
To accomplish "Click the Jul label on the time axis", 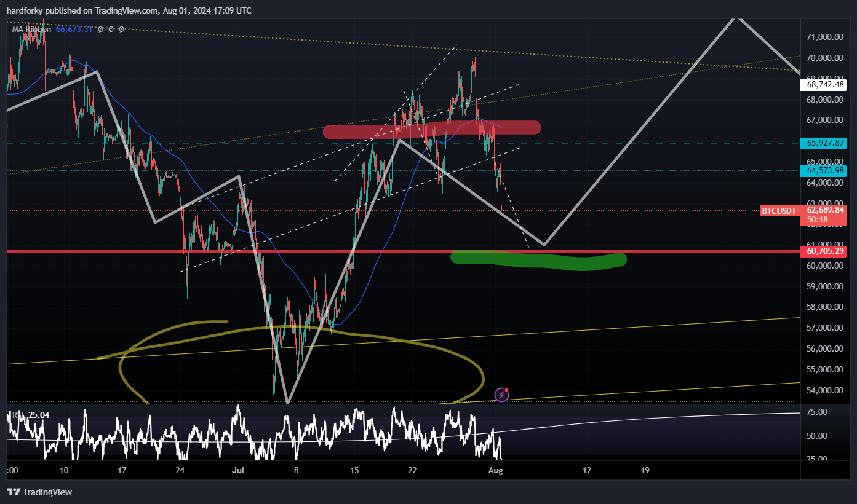I will 239,470.
